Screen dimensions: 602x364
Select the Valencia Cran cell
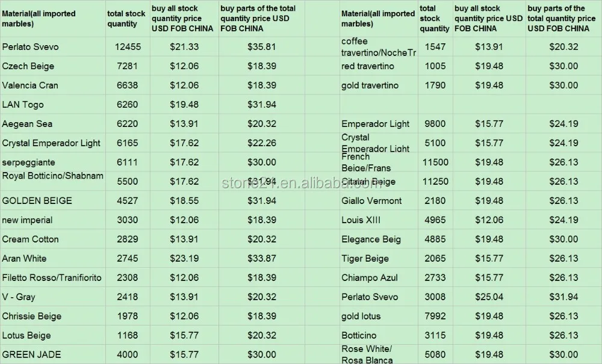(30, 85)
